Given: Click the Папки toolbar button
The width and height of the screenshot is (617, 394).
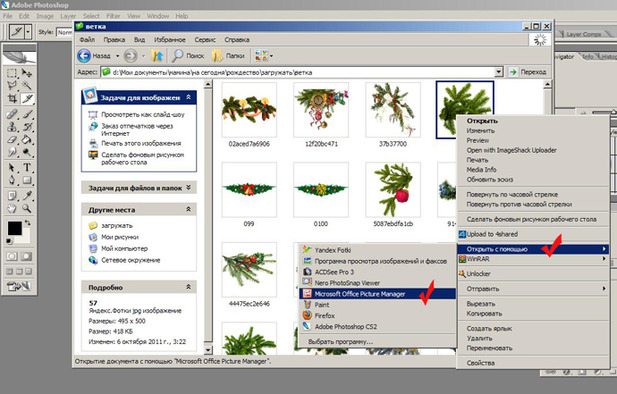Looking at the screenshot, I should pyautogui.click(x=228, y=56).
